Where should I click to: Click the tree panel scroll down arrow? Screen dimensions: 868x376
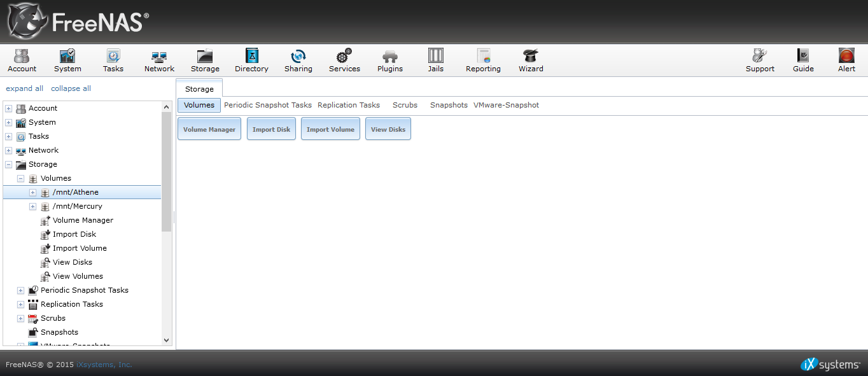tap(167, 340)
